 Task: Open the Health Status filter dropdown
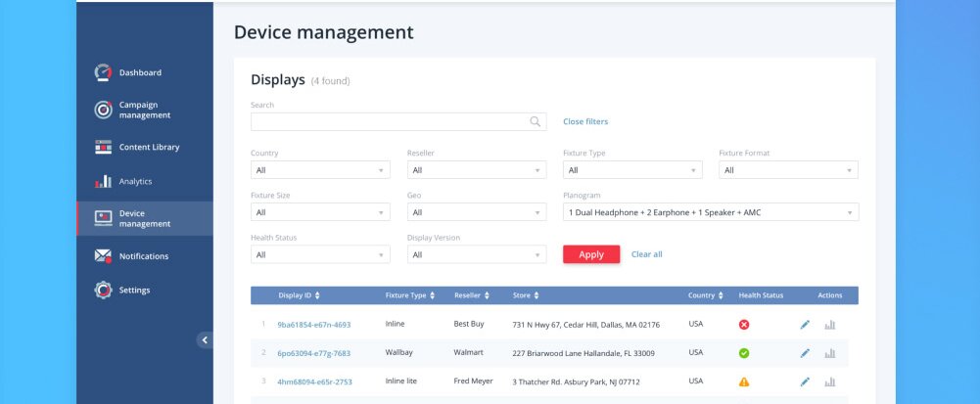point(320,255)
